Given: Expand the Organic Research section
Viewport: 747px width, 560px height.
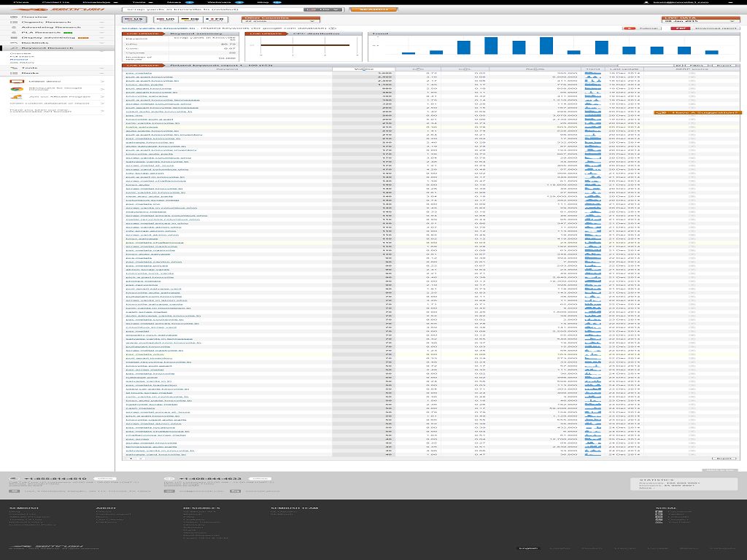Looking at the screenshot, I should click(102, 23).
